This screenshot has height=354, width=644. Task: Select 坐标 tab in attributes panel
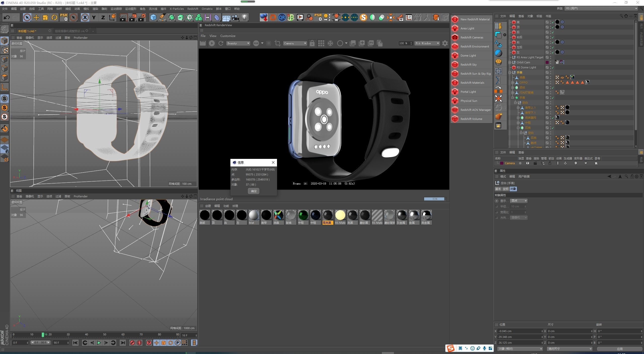(505, 189)
